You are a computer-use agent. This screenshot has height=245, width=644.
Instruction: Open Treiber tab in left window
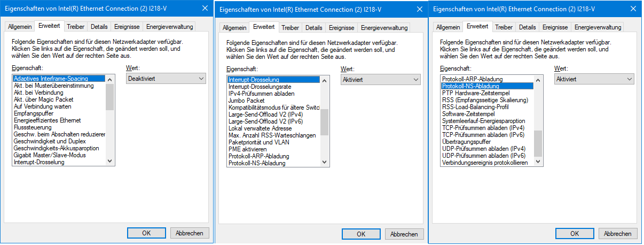[x=76, y=27]
